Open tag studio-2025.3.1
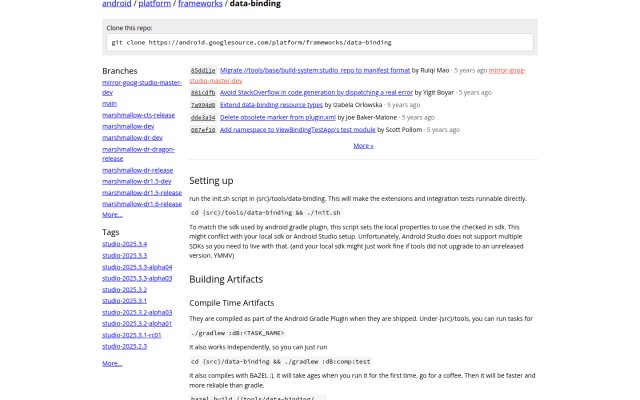640x400 pixels. [x=124, y=301]
